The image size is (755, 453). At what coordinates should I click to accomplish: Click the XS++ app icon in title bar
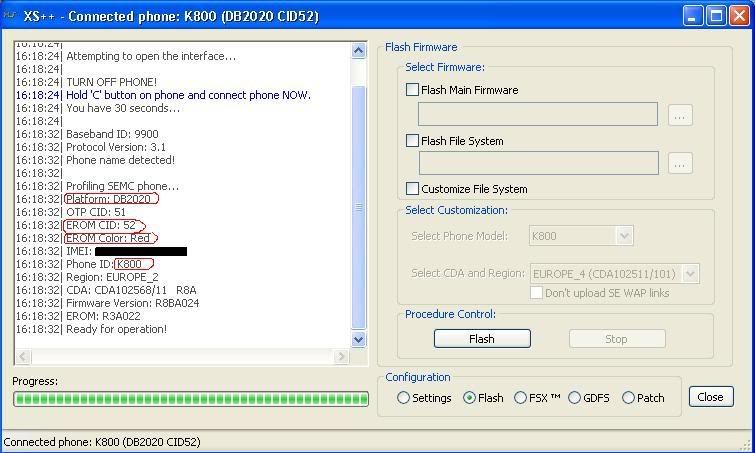coord(10,15)
